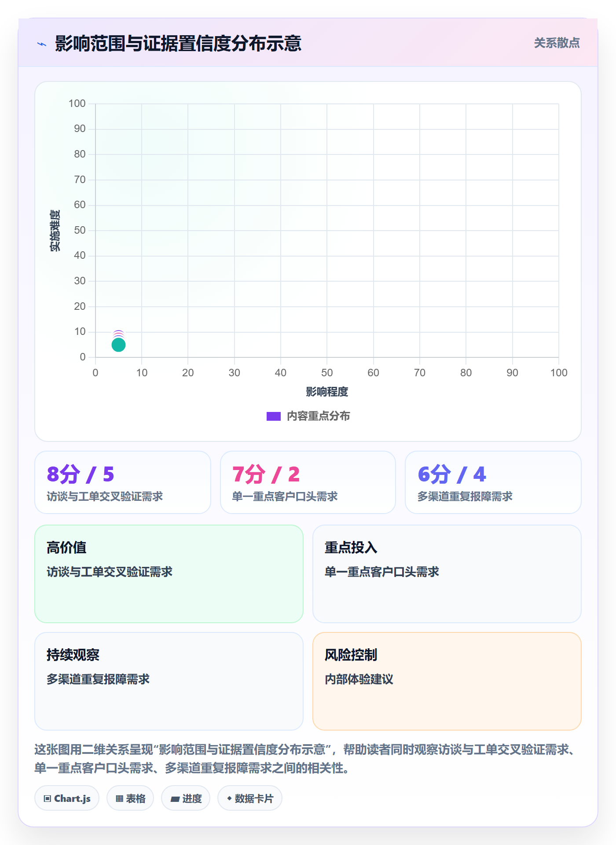The height and width of the screenshot is (845, 616).
Task: Click the "风险控制" quadrant heading
Action: coord(351,655)
